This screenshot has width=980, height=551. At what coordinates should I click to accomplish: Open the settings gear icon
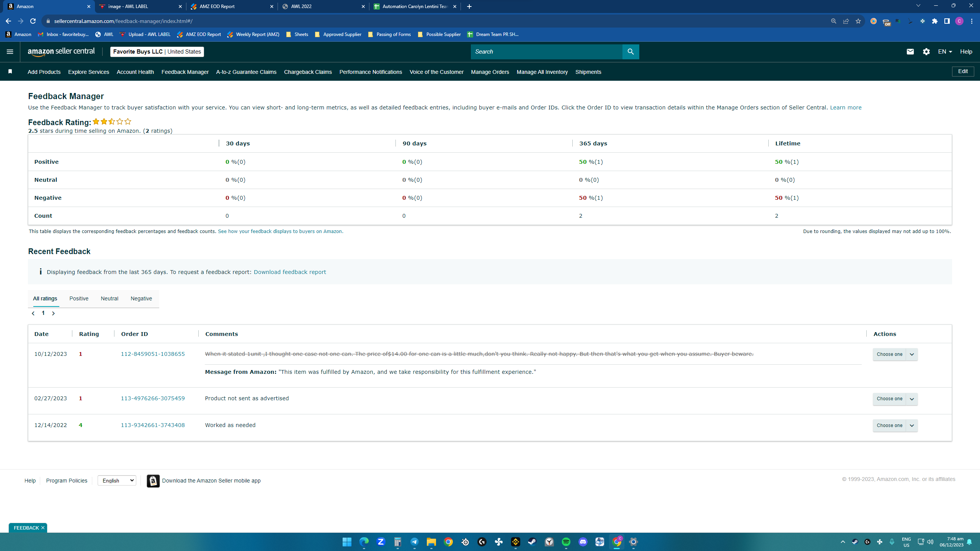(x=926, y=52)
